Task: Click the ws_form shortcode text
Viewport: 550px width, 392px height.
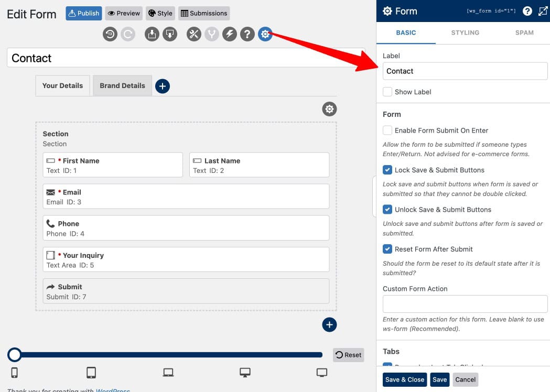Action: [x=491, y=11]
